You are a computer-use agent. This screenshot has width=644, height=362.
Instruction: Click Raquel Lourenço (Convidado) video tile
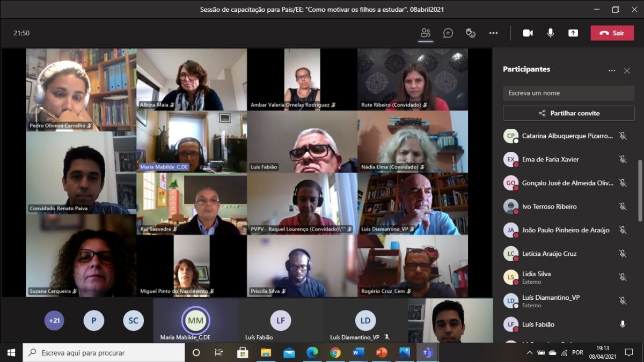pyautogui.click(x=302, y=204)
